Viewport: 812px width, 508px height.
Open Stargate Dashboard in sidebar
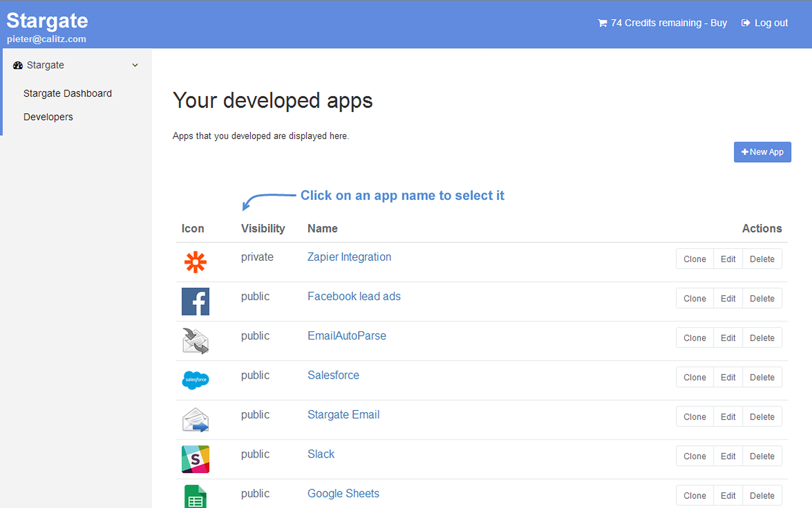(x=67, y=93)
